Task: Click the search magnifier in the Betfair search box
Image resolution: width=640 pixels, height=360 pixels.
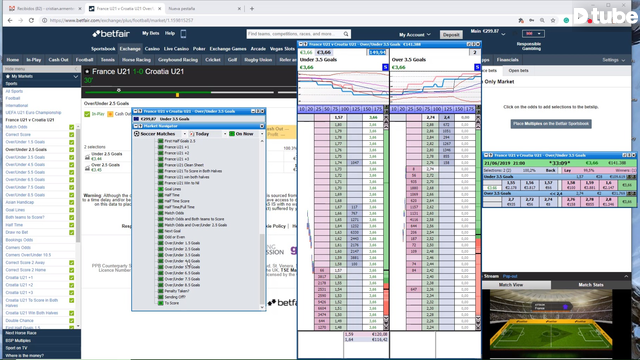Action: point(346,34)
